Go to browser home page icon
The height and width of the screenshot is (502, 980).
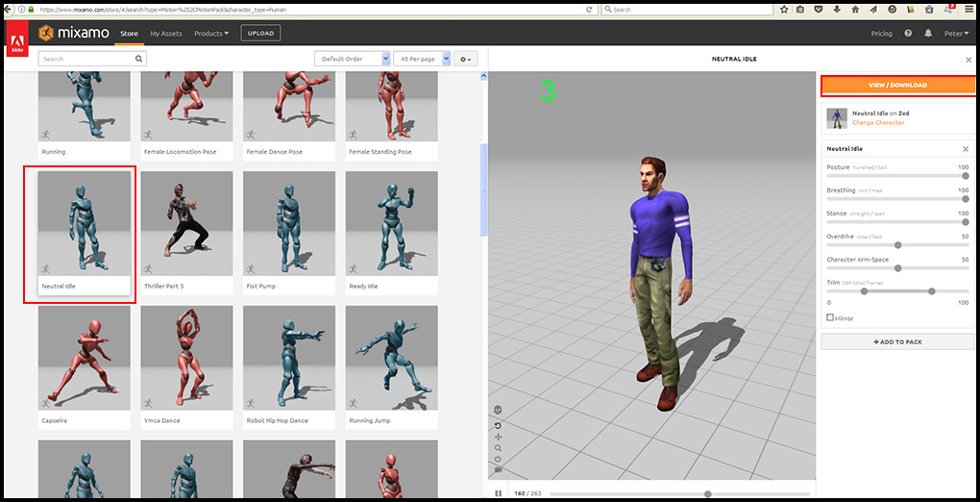pyautogui.click(x=856, y=10)
